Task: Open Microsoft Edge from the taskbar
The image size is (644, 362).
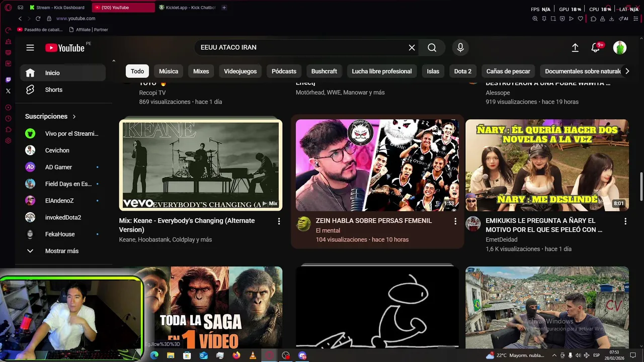Action: tap(154, 355)
